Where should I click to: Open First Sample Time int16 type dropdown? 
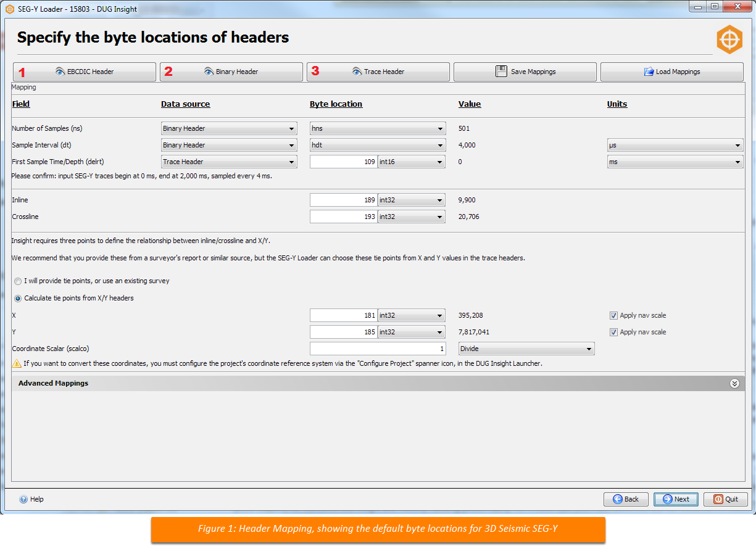(x=412, y=162)
